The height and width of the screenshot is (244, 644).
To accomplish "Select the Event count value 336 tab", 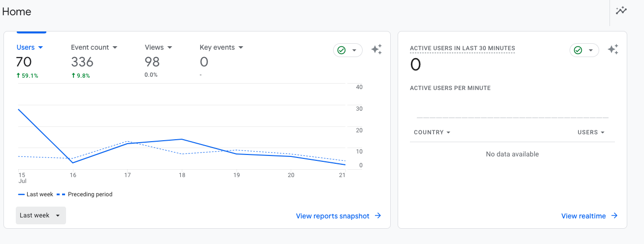I will point(82,62).
